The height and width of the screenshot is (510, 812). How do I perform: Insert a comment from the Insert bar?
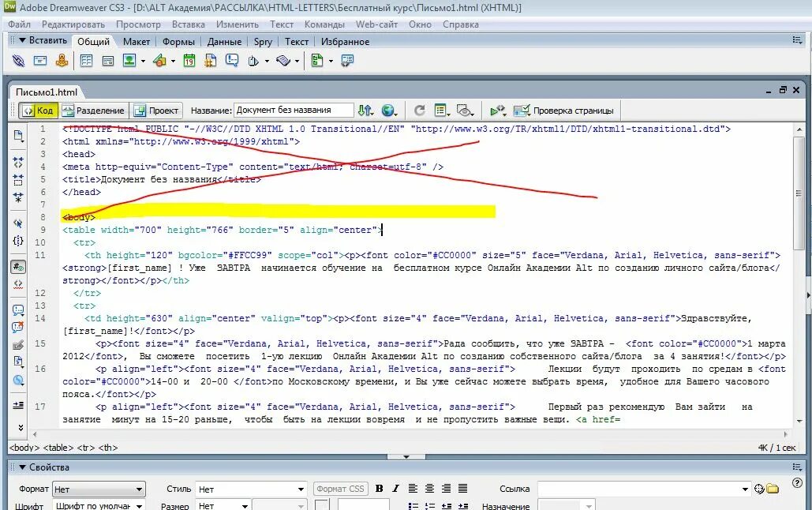232,61
